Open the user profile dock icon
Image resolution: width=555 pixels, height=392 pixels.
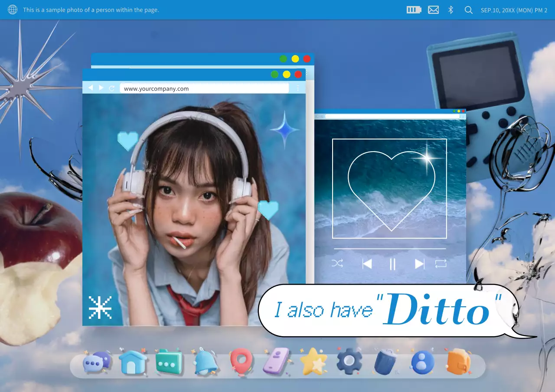pyautogui.click(x=422, y=362)
